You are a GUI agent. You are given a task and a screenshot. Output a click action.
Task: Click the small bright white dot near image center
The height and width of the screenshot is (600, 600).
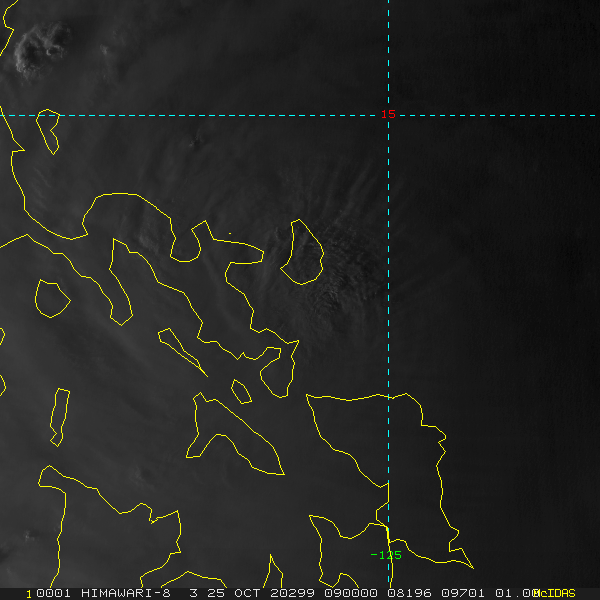coord(229,234)
